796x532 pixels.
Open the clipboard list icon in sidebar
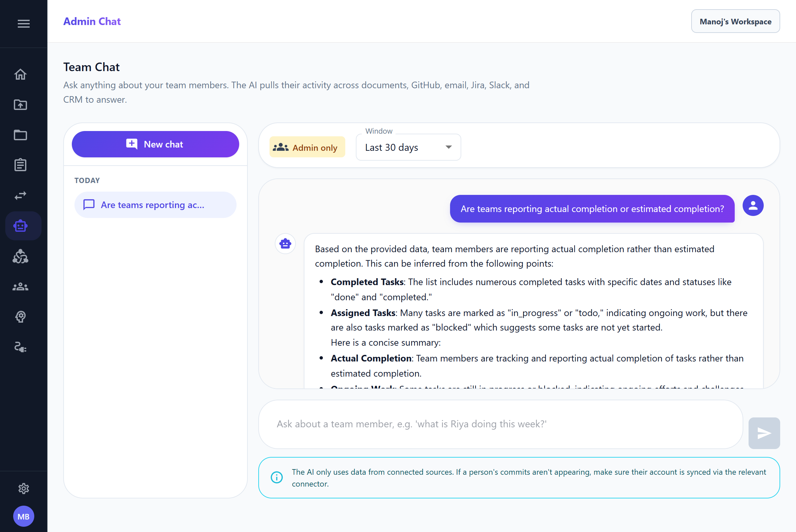[20, 165]
